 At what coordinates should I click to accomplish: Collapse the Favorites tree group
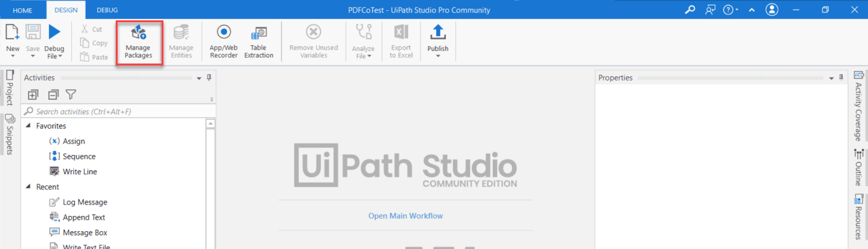tap(29, 126)
